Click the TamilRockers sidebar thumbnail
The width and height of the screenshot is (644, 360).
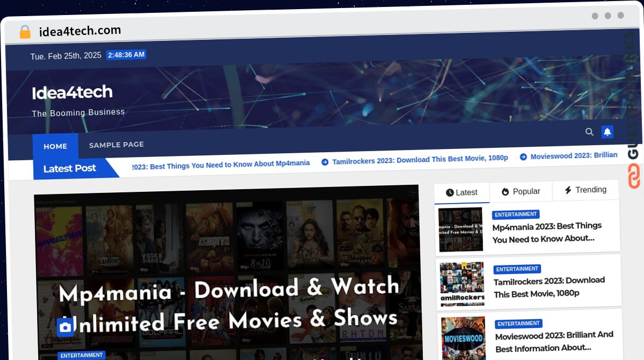462,284
